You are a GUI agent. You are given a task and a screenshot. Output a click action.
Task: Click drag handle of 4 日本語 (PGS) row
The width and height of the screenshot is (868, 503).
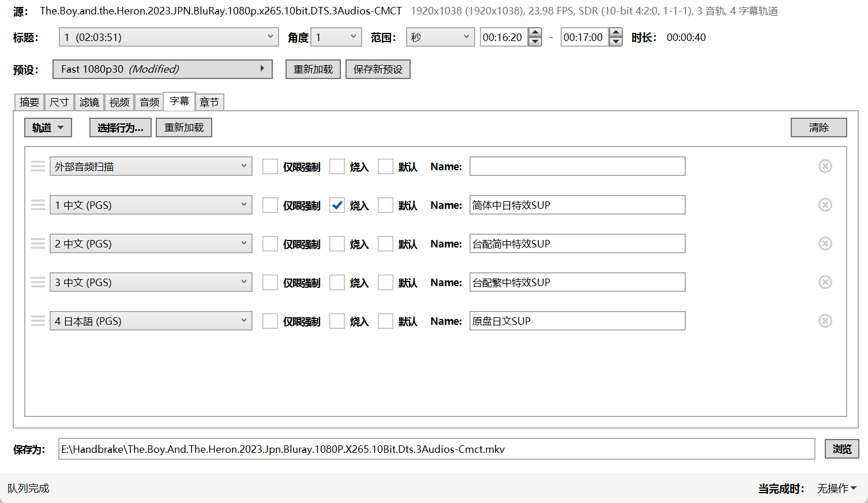[38, 321]
